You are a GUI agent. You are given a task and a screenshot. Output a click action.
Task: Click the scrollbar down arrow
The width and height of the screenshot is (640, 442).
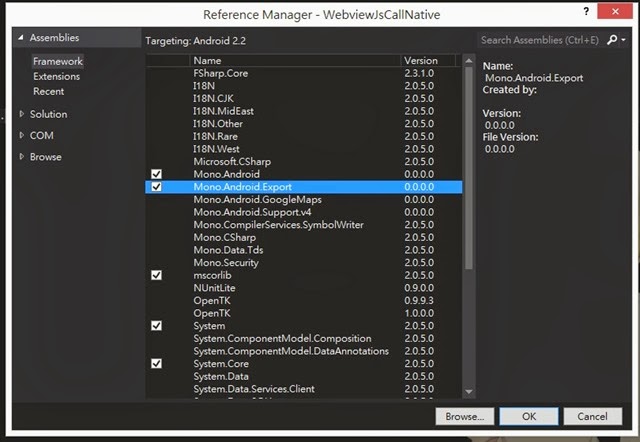(469, 391)
